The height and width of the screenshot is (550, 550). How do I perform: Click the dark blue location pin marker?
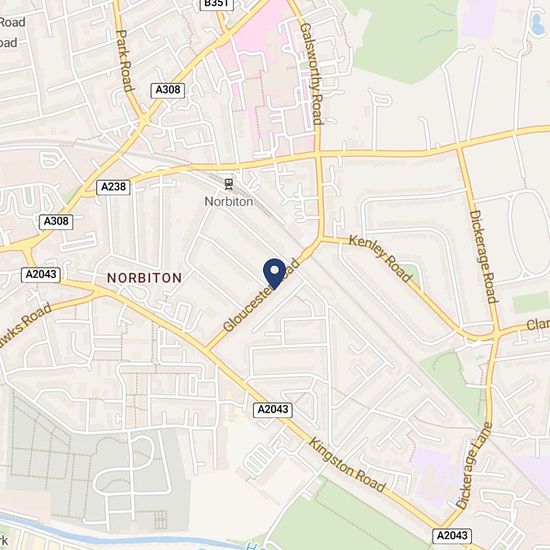274,273
